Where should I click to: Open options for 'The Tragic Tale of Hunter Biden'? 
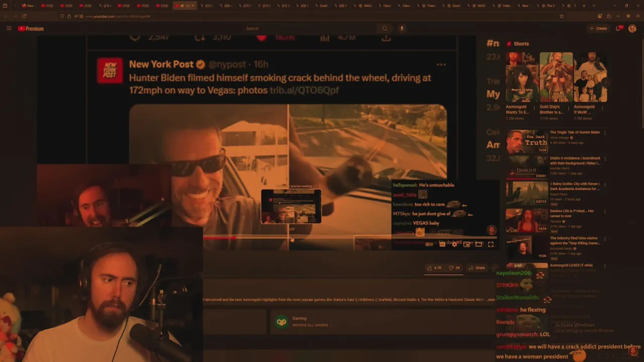pyautogui.click(x=605, y=133)
